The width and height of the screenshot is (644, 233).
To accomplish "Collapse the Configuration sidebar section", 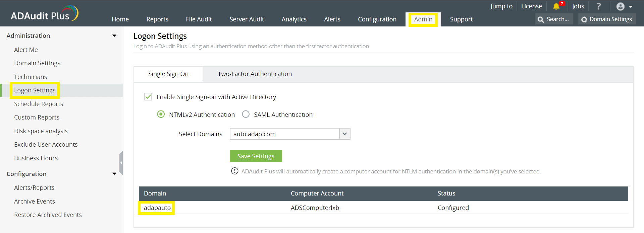I will coord(114,174).
